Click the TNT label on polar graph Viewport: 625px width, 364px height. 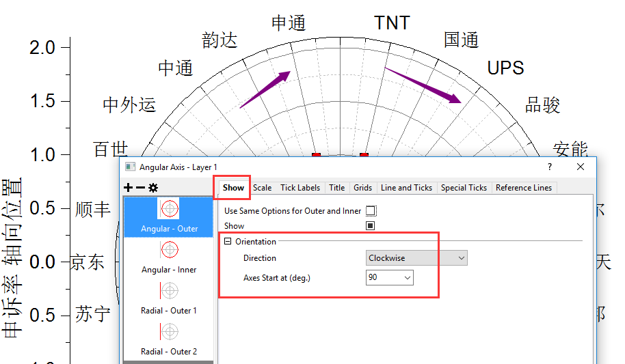point(393,23)
